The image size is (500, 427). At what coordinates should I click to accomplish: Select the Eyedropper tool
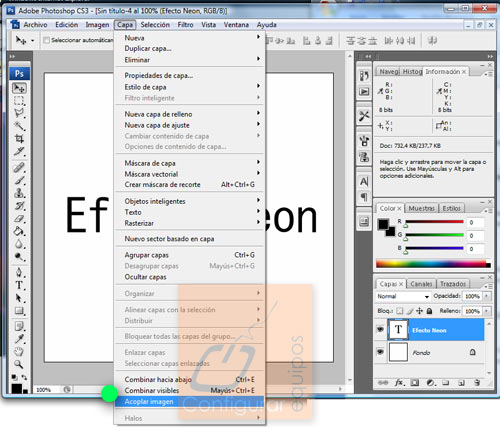(x=19, y=339)
